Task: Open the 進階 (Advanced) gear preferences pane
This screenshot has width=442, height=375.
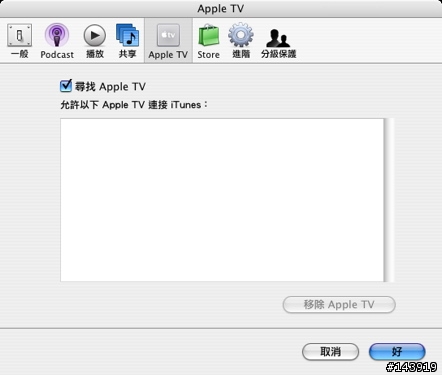Action: pos(241,41)
